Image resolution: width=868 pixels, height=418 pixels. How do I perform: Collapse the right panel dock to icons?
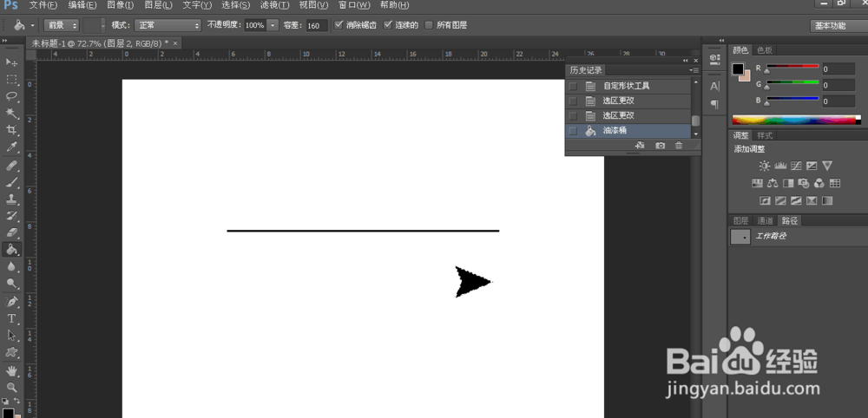click(721, 41)
